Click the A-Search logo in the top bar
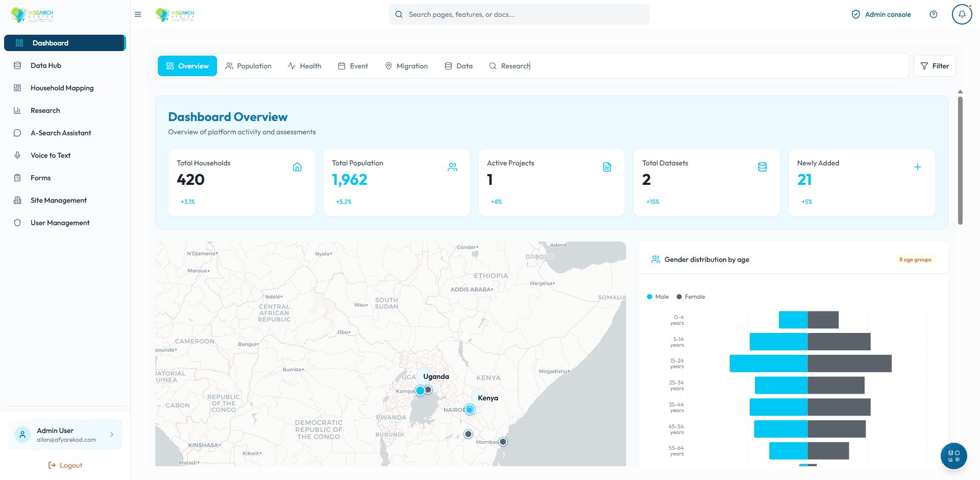Image resolution: width=980 pixels, height=480 pixels. point(175,15)
